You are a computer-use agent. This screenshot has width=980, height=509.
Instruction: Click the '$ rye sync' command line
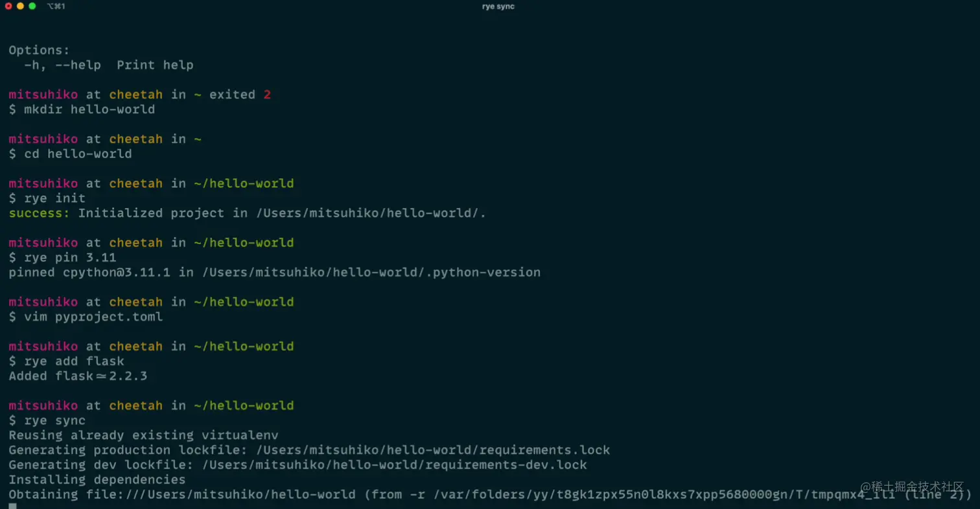(47, 421)
